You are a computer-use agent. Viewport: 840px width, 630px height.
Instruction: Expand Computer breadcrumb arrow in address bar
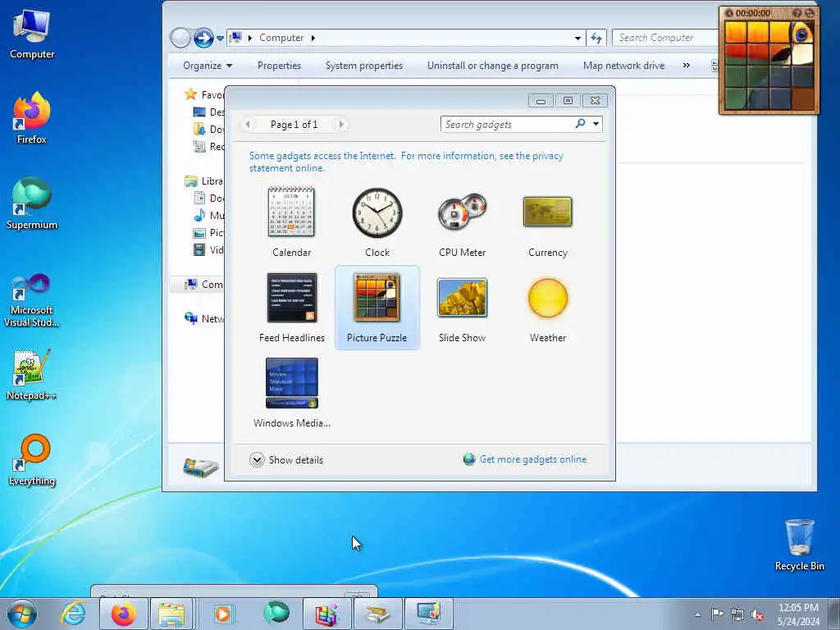(313, 38)
